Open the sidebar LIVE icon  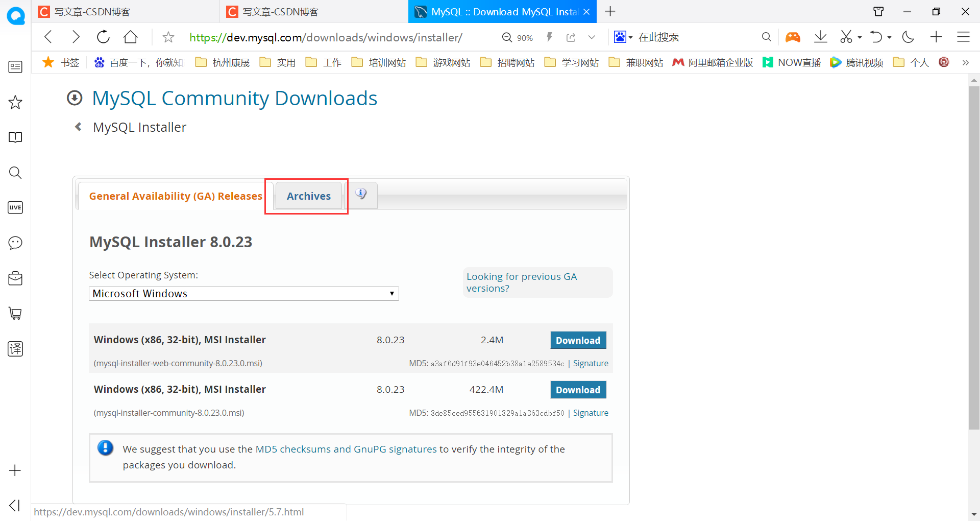[x=15, y=207]
